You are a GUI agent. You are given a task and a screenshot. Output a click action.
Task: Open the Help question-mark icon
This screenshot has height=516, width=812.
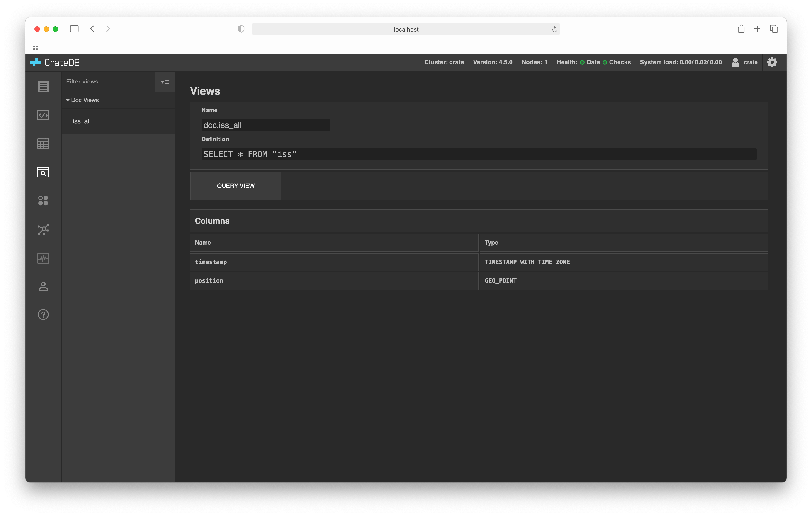coord(43,315)
